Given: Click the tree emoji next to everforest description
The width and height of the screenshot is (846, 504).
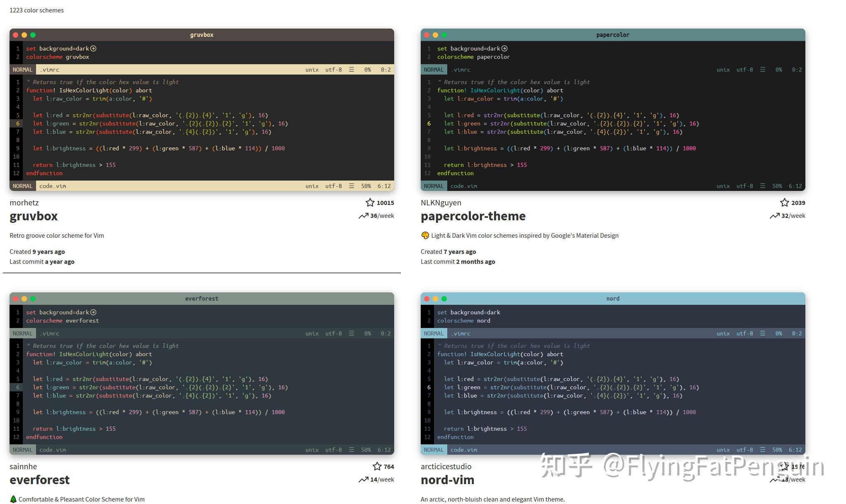Looking at the screenshot, I should (14, 499).
